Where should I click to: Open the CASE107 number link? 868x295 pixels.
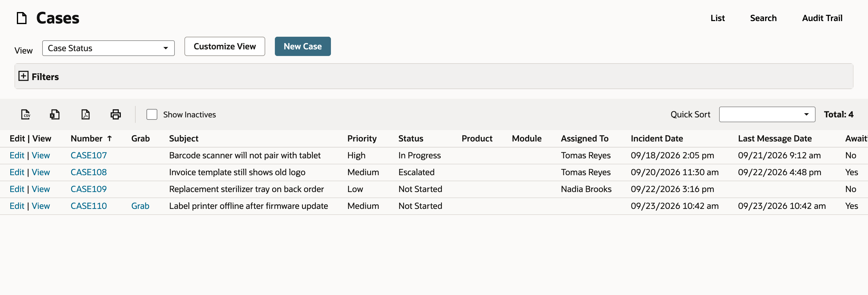89,155
